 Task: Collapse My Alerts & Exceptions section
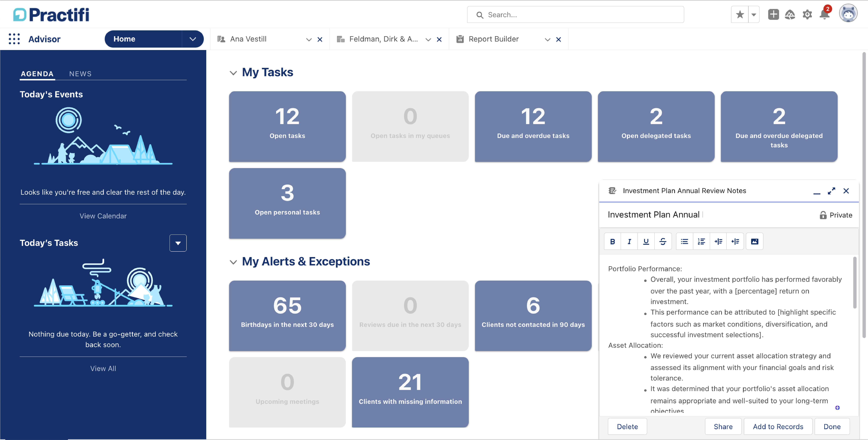click(x=233, y=262)
